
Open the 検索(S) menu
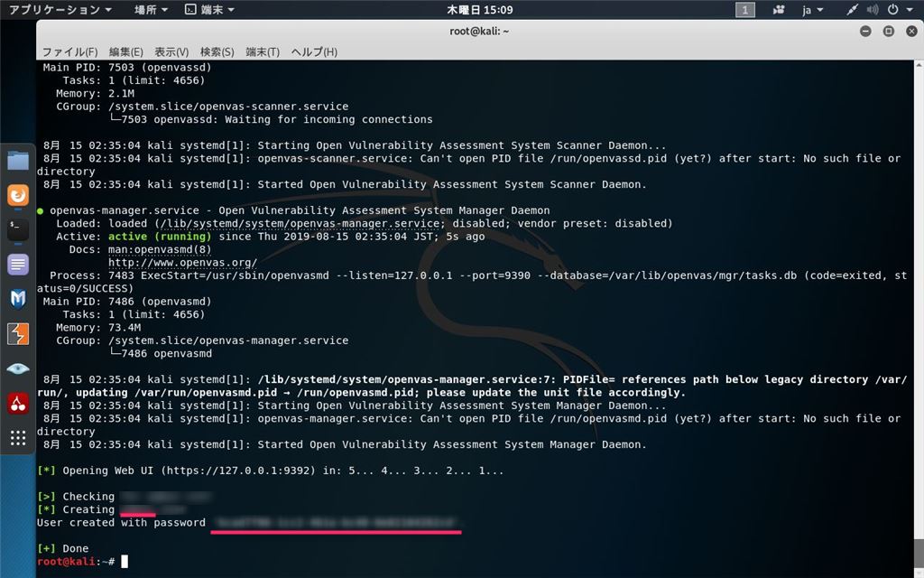tap(217, 51)
